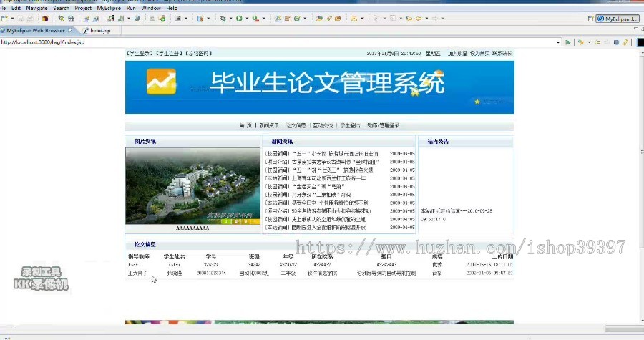This screenshot has height=340, width=644.
Task: Click the gear icon beside the package icon
Action: click(61, 19)
